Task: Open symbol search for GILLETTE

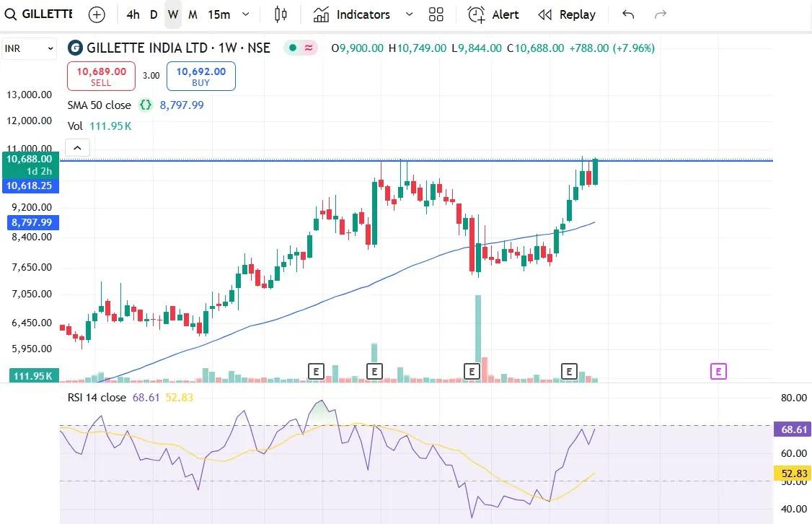Action: coord(39,14)
